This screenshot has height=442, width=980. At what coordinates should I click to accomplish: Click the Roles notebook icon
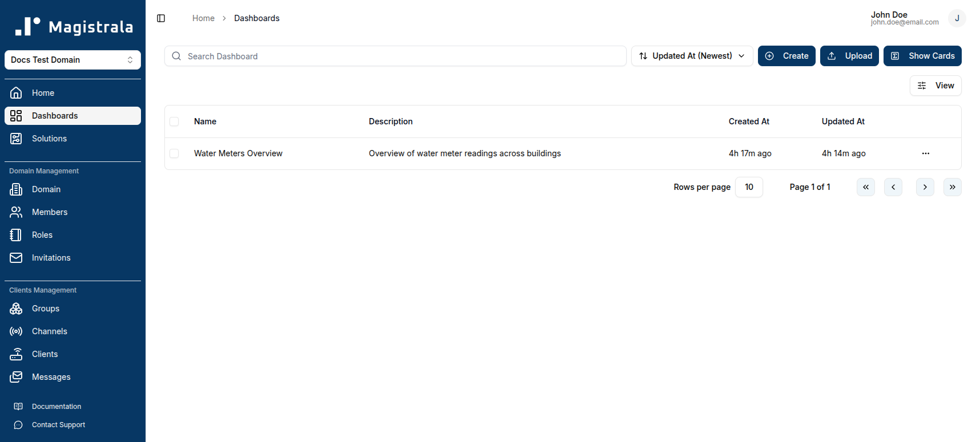(x=16, y=235)
